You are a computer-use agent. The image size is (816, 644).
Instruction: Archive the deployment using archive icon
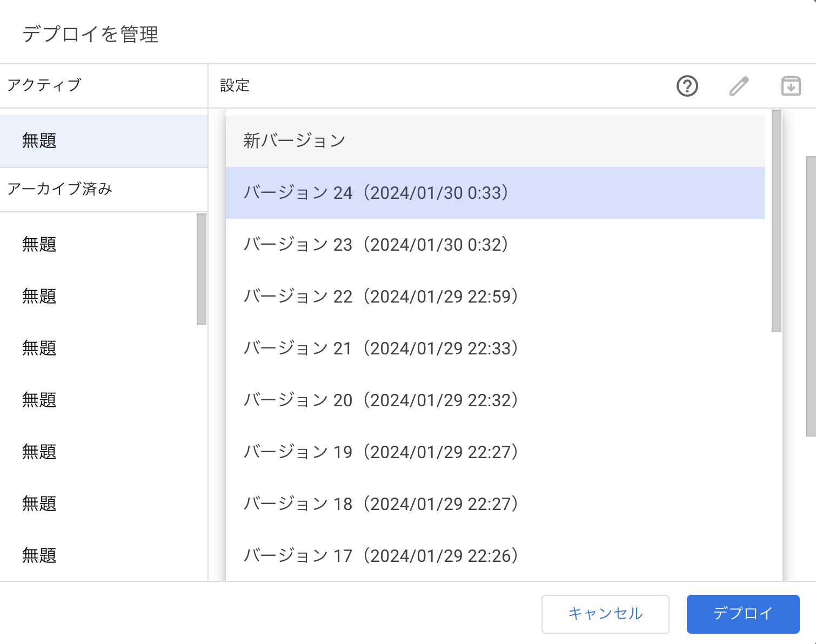[790, 86]
